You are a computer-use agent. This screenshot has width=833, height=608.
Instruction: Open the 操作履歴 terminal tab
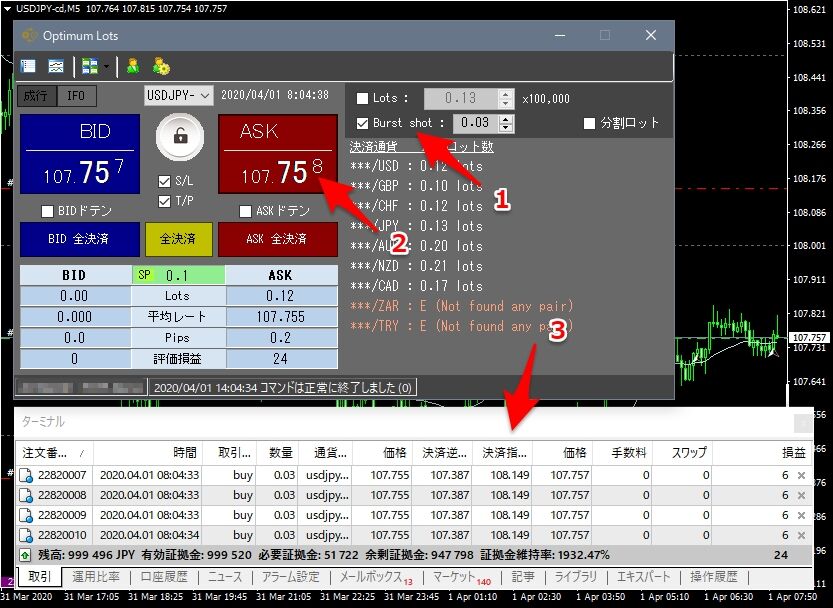click(x=713, y=577)
